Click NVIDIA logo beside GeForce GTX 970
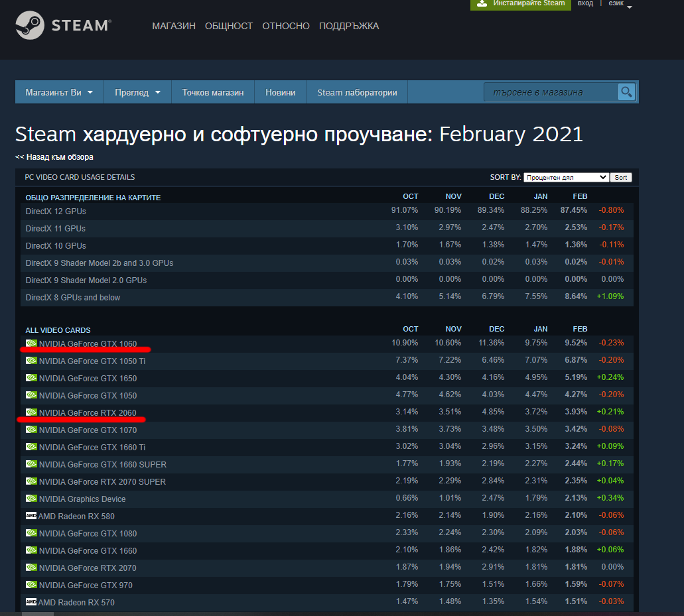 click(x=31, y=585)
